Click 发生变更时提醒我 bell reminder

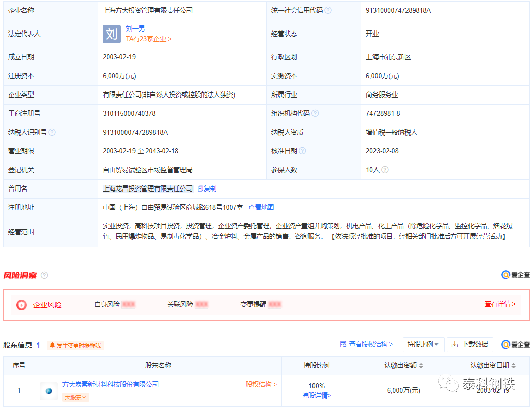tap(75, 346)
